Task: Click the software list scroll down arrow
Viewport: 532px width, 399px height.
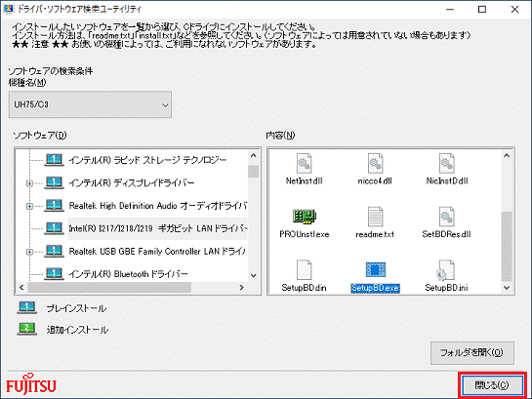Action: (254, 276)
